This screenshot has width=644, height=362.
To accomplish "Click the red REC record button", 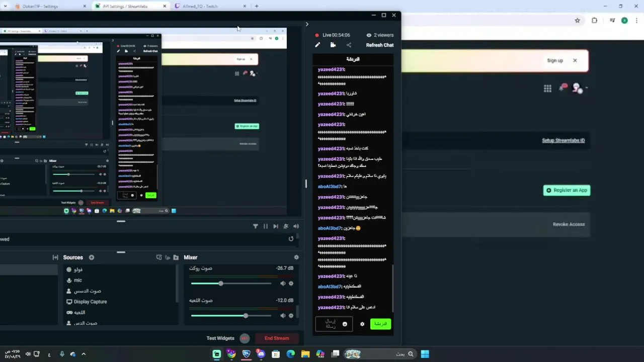I will (x=245, y=338).
